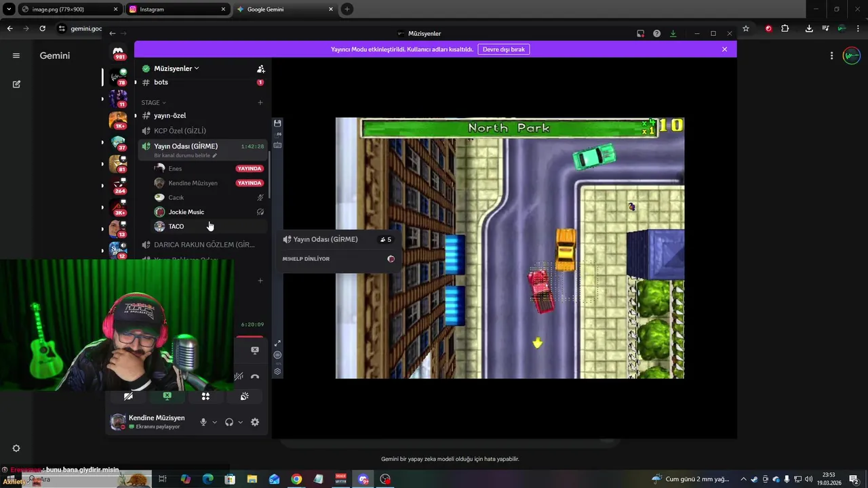
Task: Open Chrome downloads icon
Action: (x=809, y=28)
